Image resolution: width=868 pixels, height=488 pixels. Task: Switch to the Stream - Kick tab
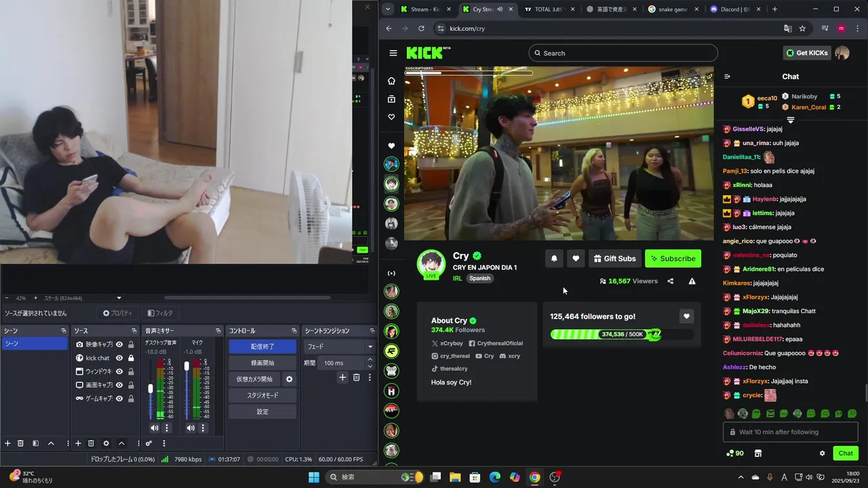425,9
